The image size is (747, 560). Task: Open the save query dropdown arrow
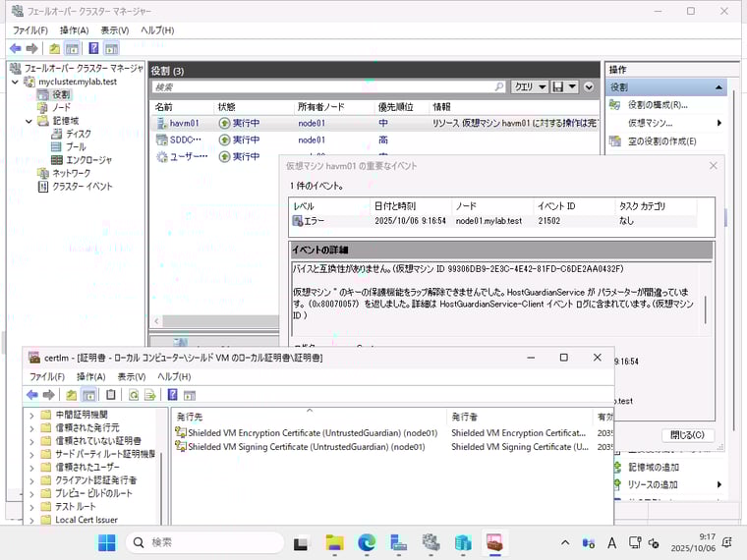pos(572,87)
